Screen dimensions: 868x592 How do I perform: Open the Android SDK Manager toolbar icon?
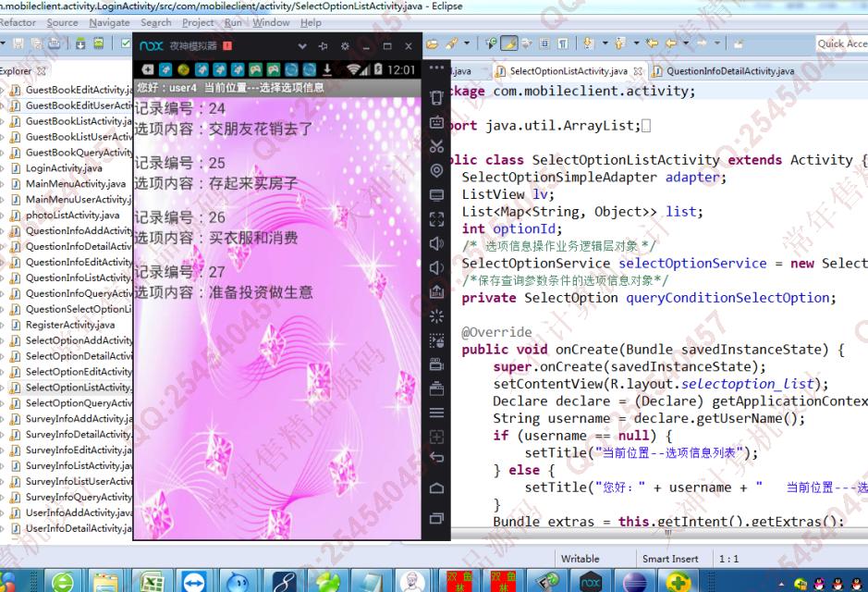point(80,43)
